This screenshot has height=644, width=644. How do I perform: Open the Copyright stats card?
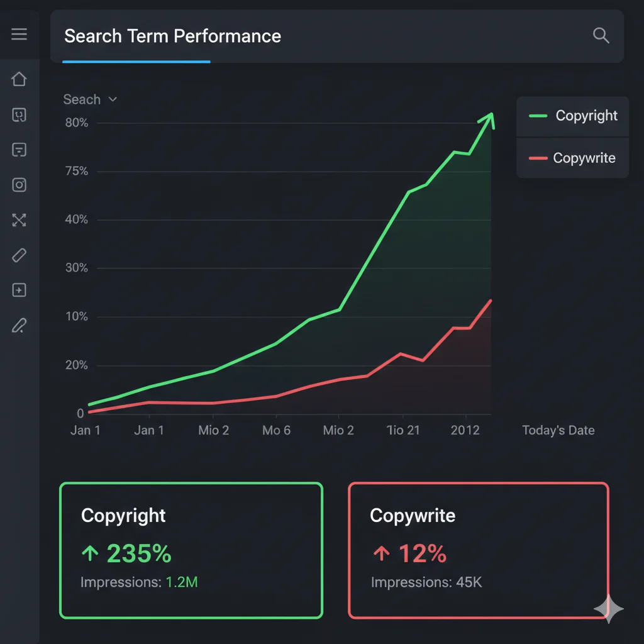(x=191, y=550)
